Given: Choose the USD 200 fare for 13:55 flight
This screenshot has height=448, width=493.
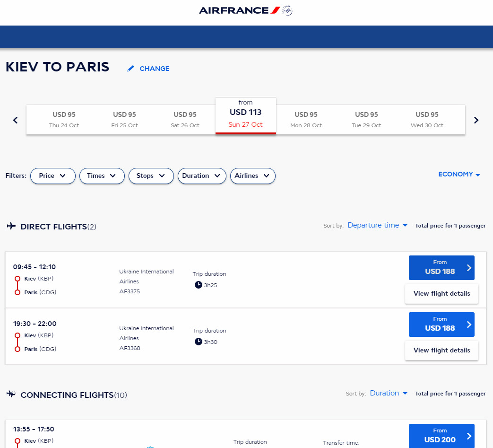Looking at the screenshot, I should [x=441, y=436].
